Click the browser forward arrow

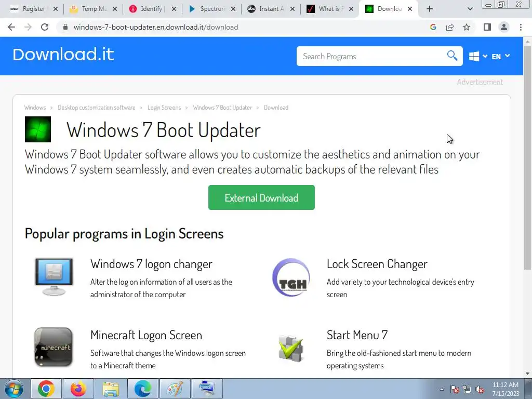pyautogui.click(x=28, y=27)
